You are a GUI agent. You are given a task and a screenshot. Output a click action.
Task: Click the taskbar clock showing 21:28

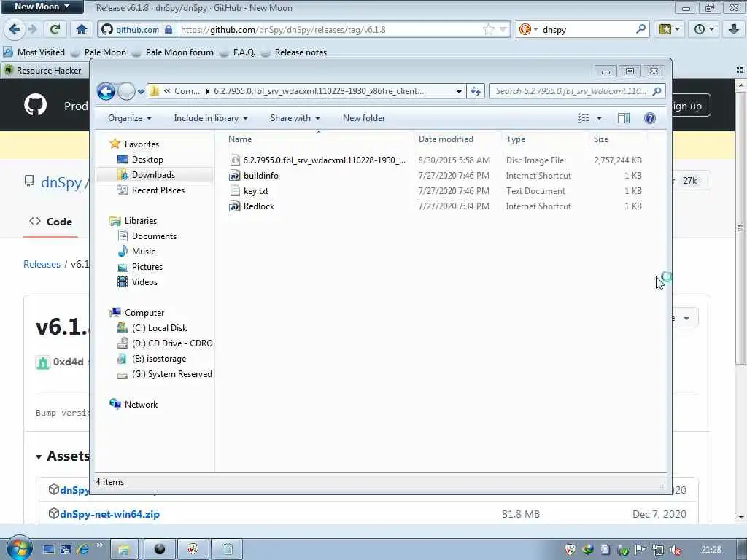pos(711,550)
